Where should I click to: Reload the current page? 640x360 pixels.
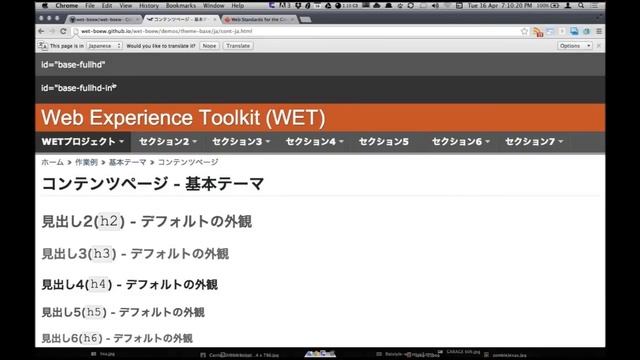(x=63, y=31)
